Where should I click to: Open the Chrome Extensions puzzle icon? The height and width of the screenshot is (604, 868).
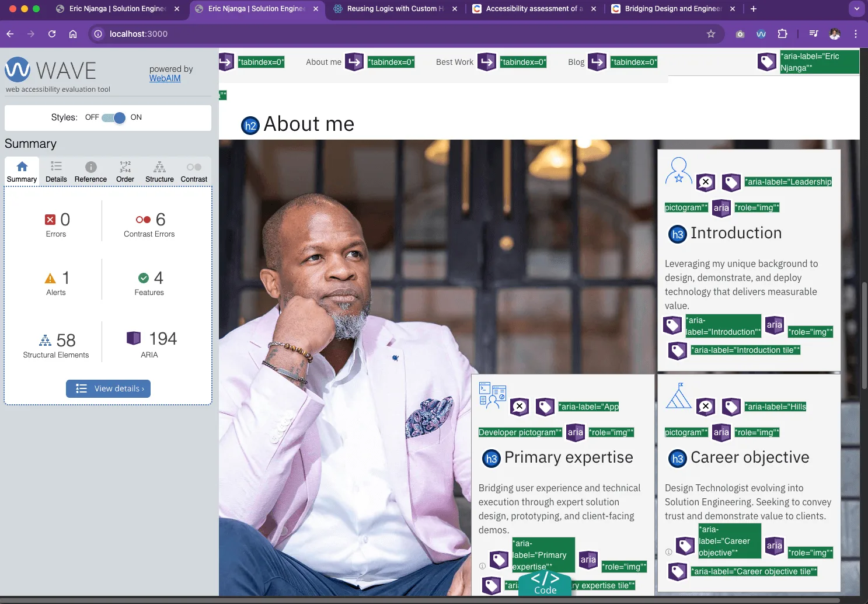point(783,34)
